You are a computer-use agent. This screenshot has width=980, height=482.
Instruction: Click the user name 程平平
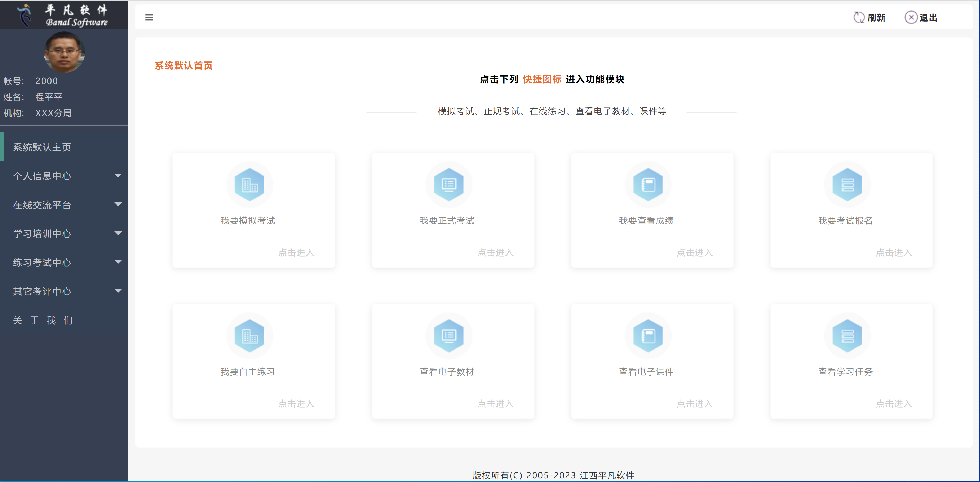pyautogui.click(x=49, y=97)
